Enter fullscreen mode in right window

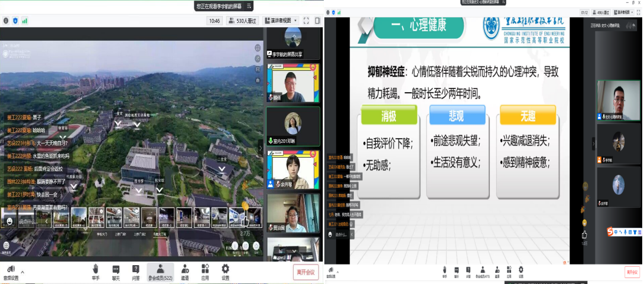638,12
